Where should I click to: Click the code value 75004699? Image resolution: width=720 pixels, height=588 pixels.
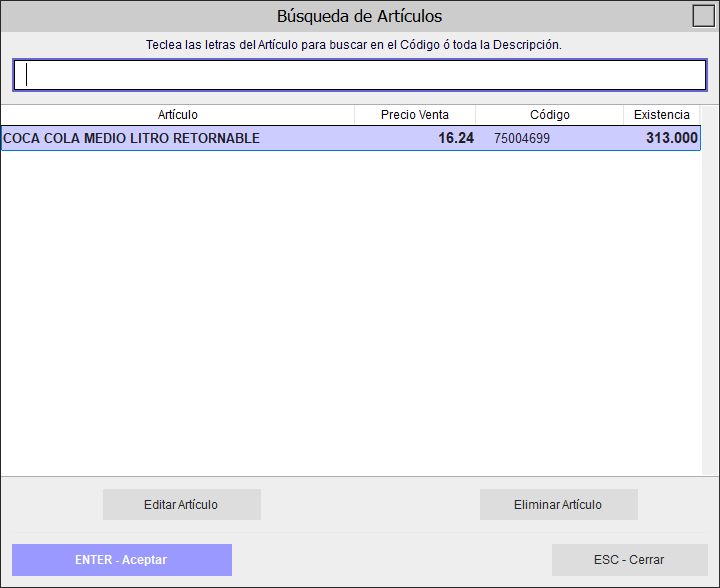click(x=522, y=138)
